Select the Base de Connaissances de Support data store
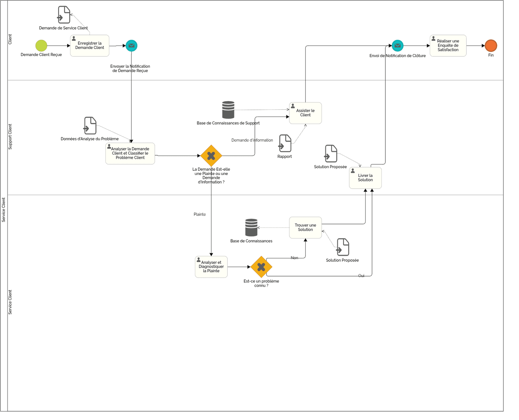The height and width of the screenshot is (420, 519). tap(228, 110)
